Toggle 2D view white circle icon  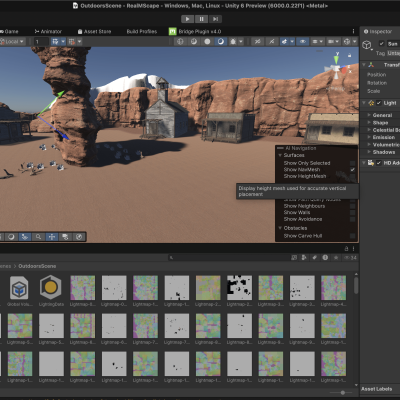tap(207, 42)
